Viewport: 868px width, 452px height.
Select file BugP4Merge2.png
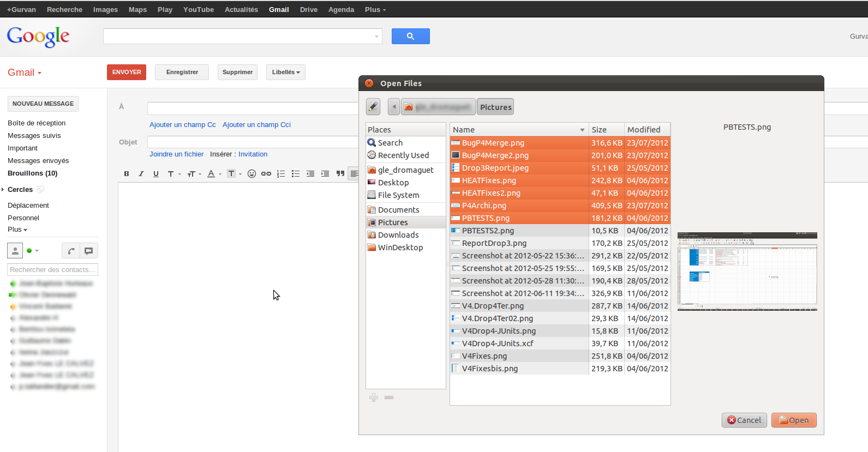pos(560,155)
